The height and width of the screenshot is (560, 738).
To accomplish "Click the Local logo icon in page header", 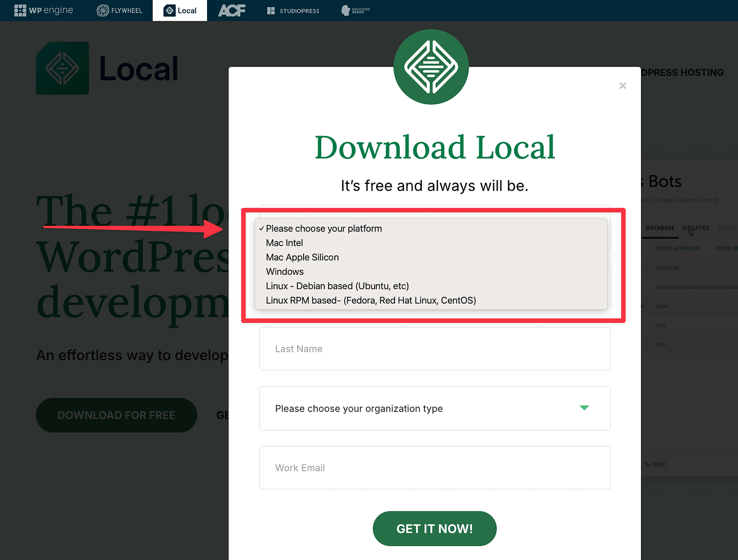I will (62, 68).
